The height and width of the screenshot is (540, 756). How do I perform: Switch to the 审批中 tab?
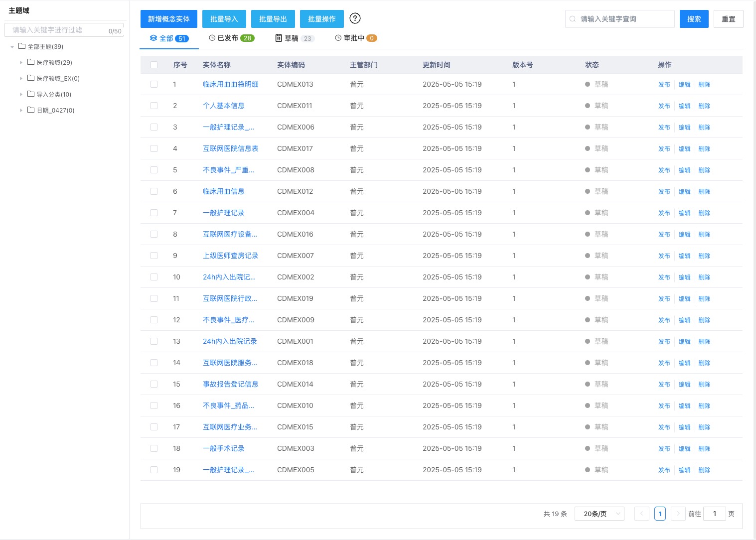(x=355, y=38)
